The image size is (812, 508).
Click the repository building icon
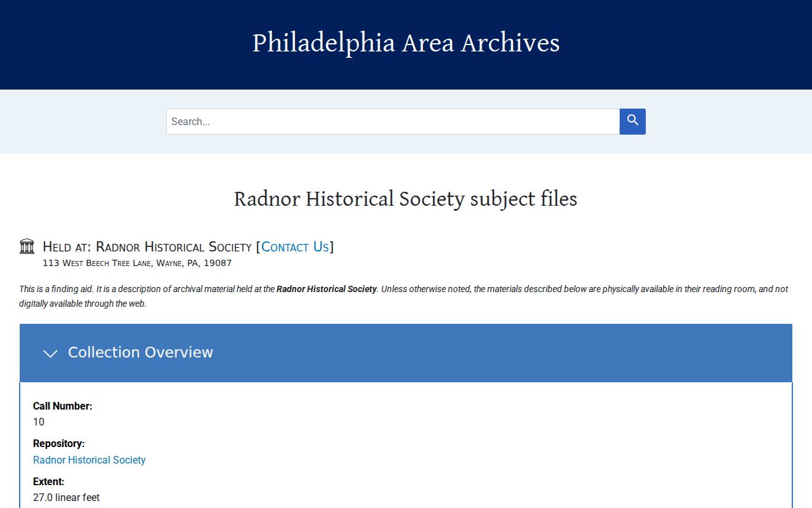coord(27,246)
